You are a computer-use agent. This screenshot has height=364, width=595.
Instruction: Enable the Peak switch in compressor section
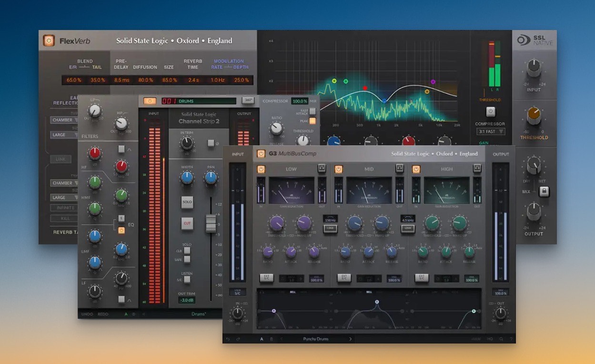[313, 121]
